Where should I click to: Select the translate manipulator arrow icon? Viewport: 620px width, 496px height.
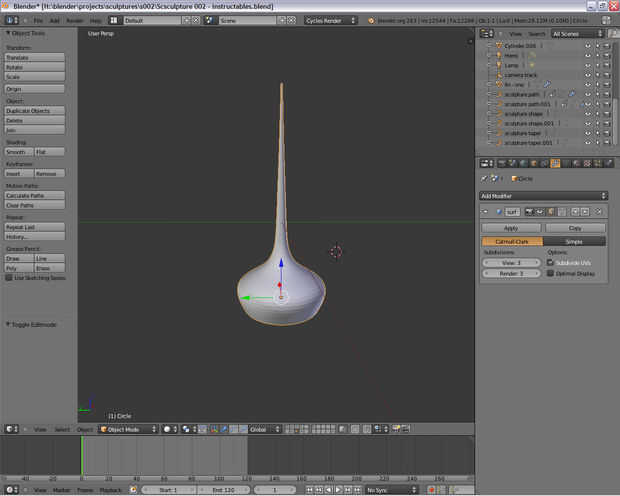[223, 429]
